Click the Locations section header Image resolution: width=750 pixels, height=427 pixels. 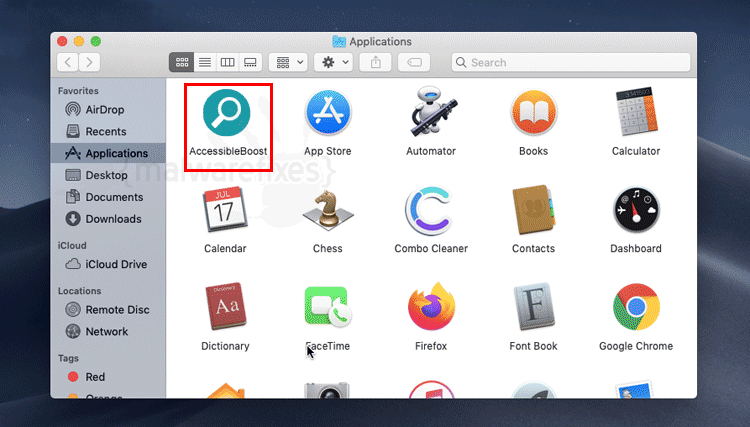click(x=79, y=291)
